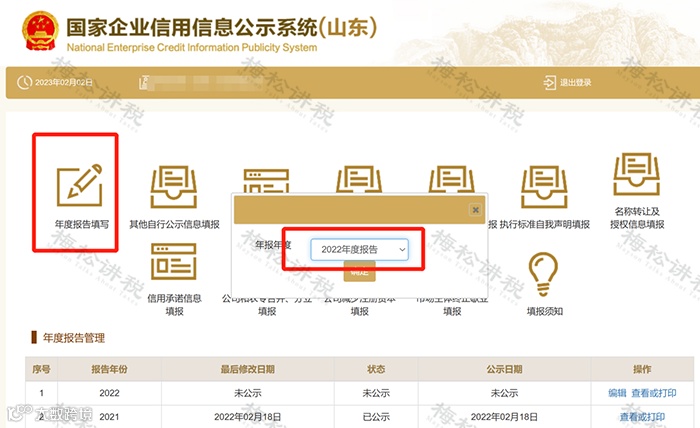The height and width of the screenshot is (428, 700).
Task: Click the 其他自行公示信息填报 label
Action: click(174, 224)
